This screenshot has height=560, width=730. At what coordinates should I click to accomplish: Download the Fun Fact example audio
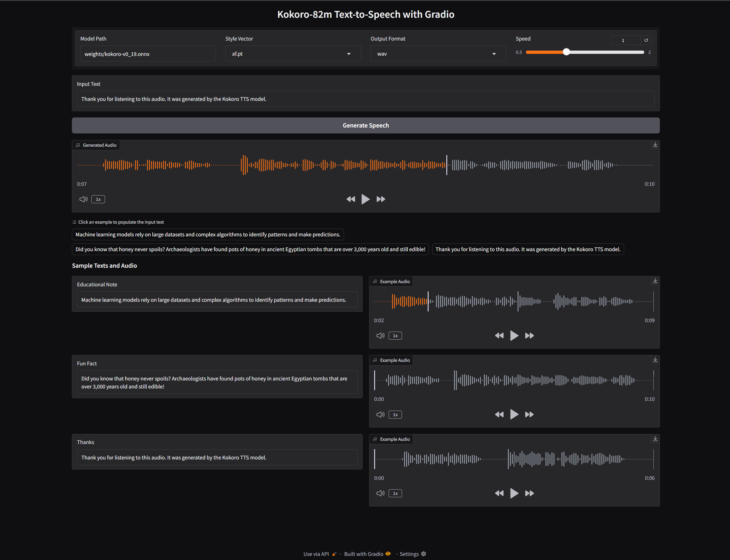pos(655,360)
